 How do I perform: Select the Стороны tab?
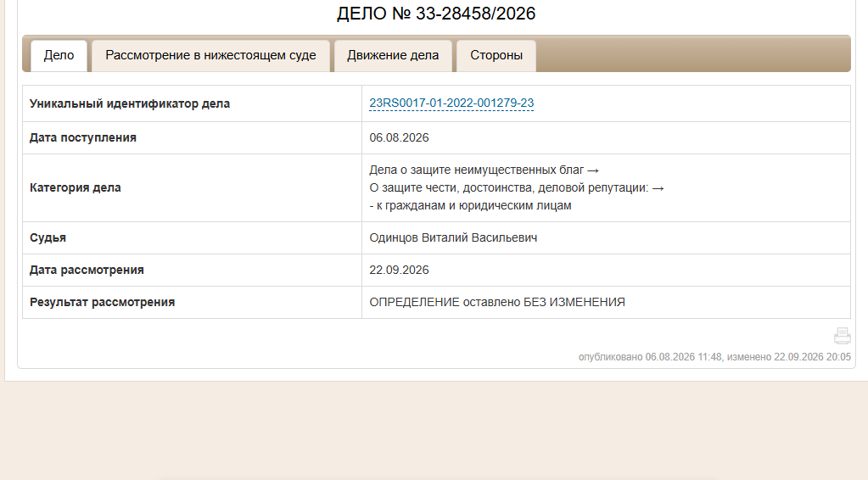coord(496,55)
